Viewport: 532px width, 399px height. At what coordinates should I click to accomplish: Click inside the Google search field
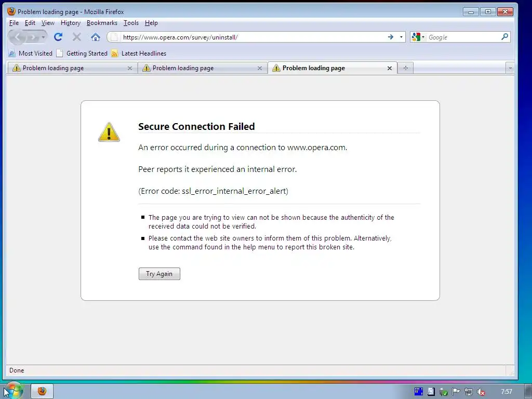463,37
